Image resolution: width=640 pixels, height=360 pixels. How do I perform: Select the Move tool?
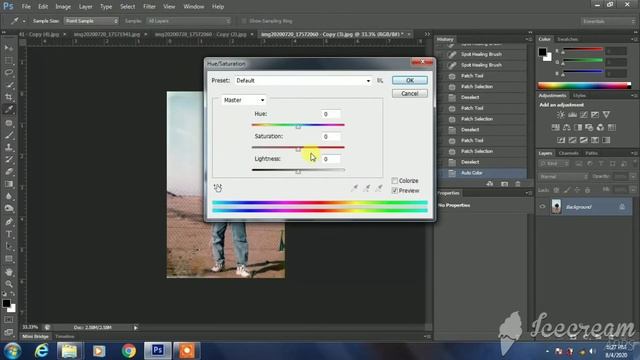(x=9, y=48)
